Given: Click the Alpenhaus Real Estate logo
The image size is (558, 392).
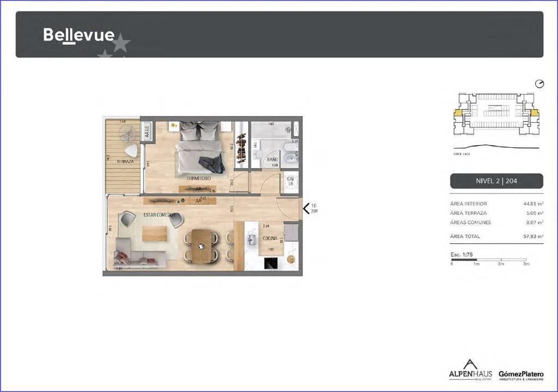Looking at the screenshot, I should pos(470,370).
